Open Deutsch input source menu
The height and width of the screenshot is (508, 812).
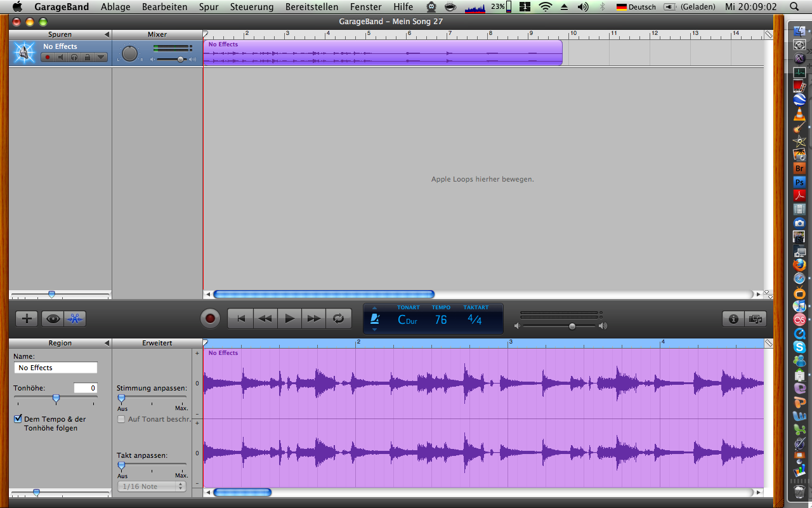pyautogui.click(x=636, y=7)
